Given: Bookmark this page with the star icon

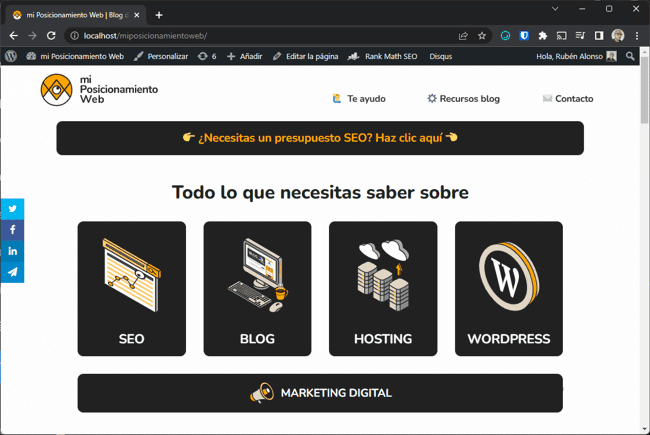Looking at the screenshot, I should 482,35.
